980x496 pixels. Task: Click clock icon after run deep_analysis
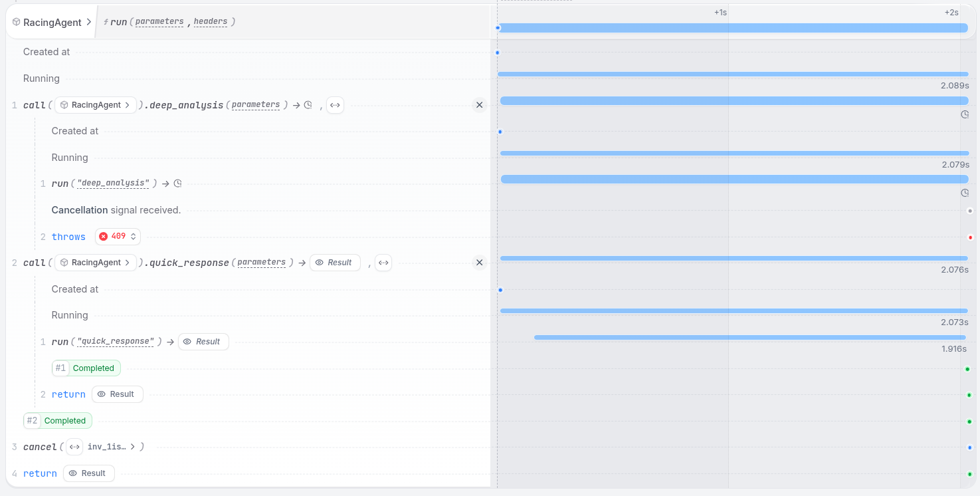click(x=177, y=184)
